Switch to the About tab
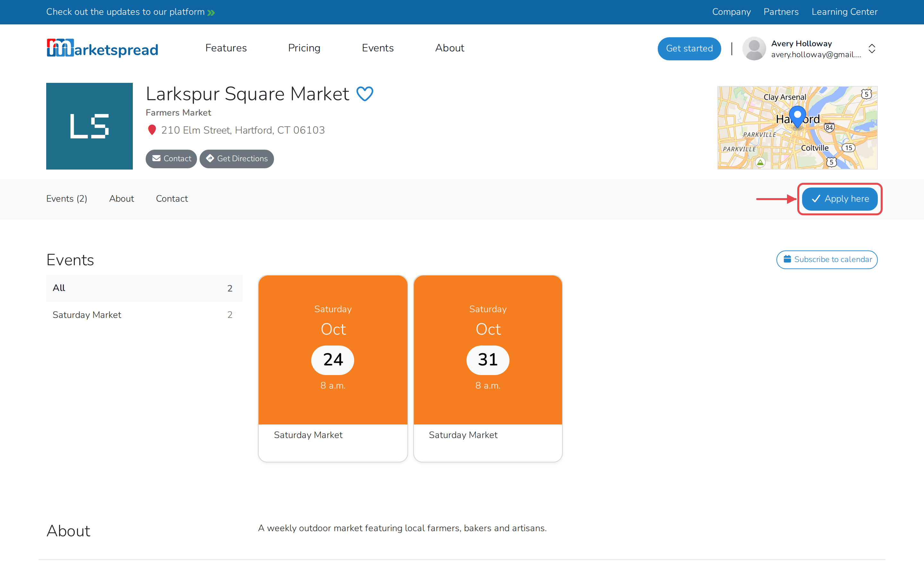 point(121,199)
